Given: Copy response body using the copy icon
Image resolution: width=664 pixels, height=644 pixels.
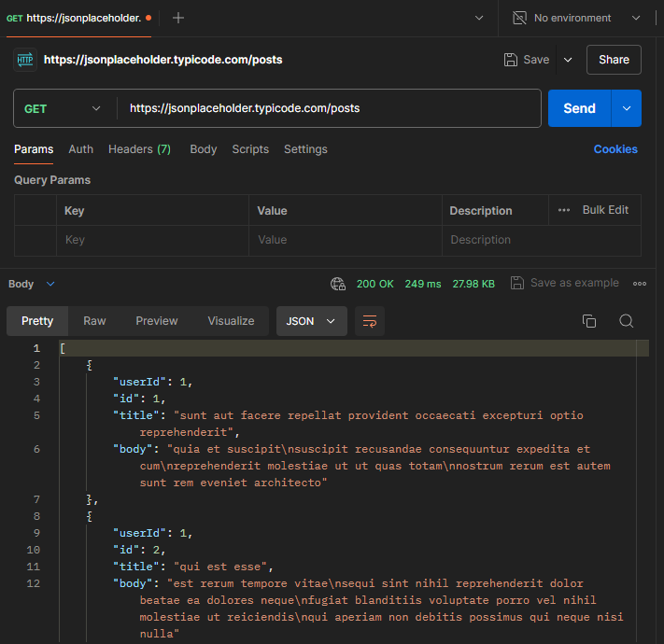Looking at the screenshot, I should click(589, 321).
